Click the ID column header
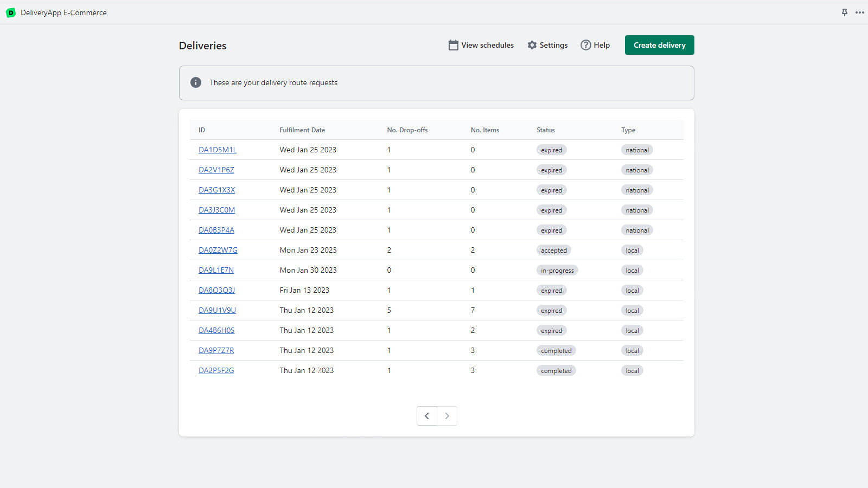The width and height of the screenshot is (868, 488). tap(202, 130)
